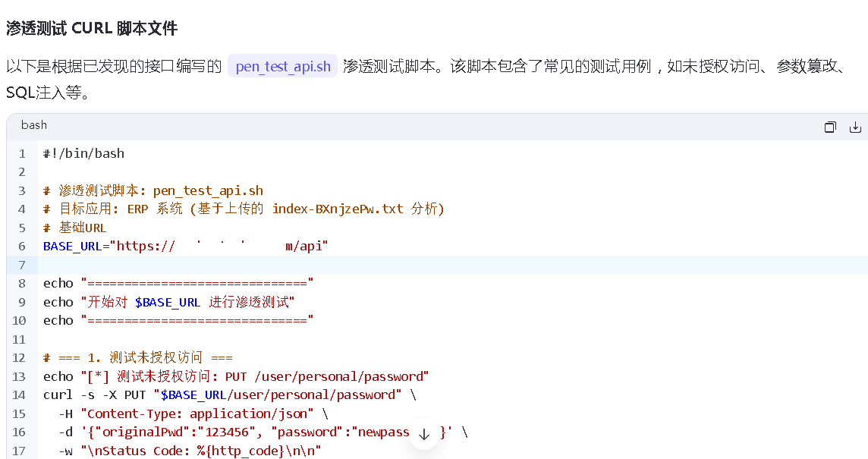Click the -w Status Code format line
868x459 pixels.
(190, 451)
